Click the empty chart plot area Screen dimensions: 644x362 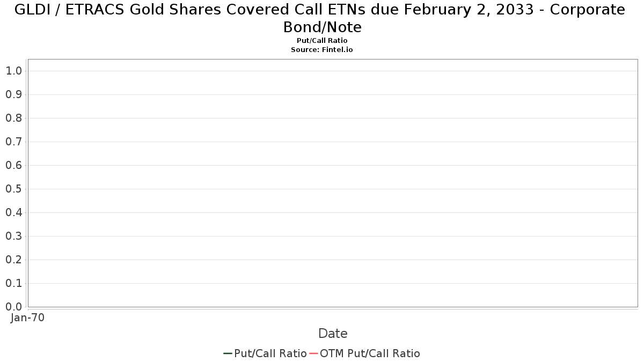(333, 183)
